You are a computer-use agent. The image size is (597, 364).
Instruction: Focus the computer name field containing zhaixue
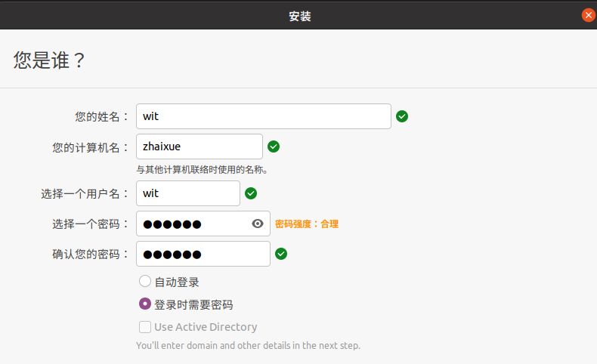coord(200,147)
